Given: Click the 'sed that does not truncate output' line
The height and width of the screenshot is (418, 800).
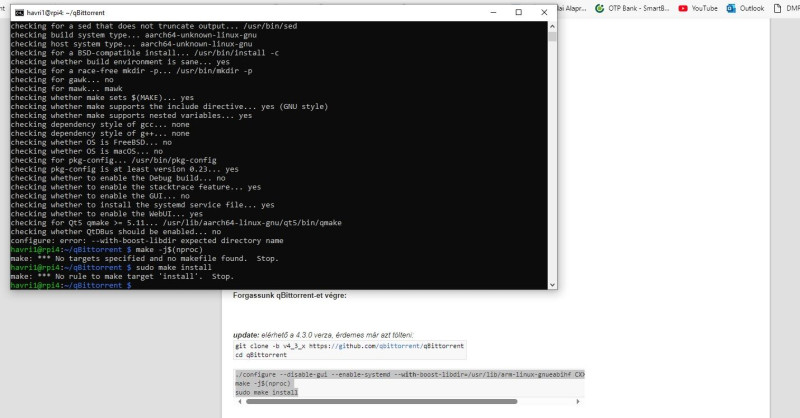Looking at the screenshot, I should pyautogui.click(x=154, y=26).
